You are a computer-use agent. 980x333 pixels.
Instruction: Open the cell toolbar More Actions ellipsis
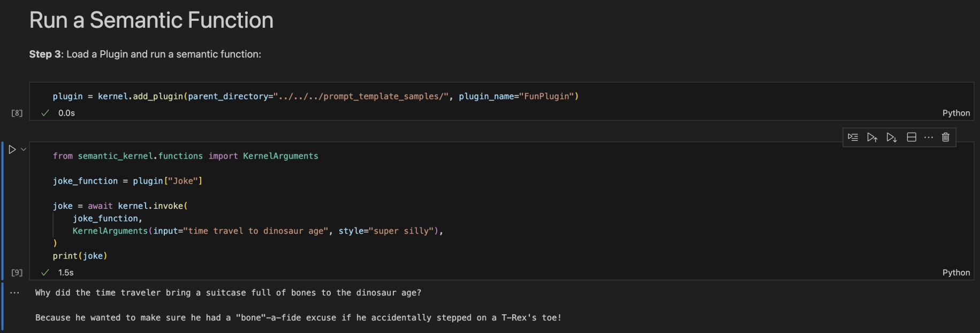pyautogui.click(x=929, y=138)
